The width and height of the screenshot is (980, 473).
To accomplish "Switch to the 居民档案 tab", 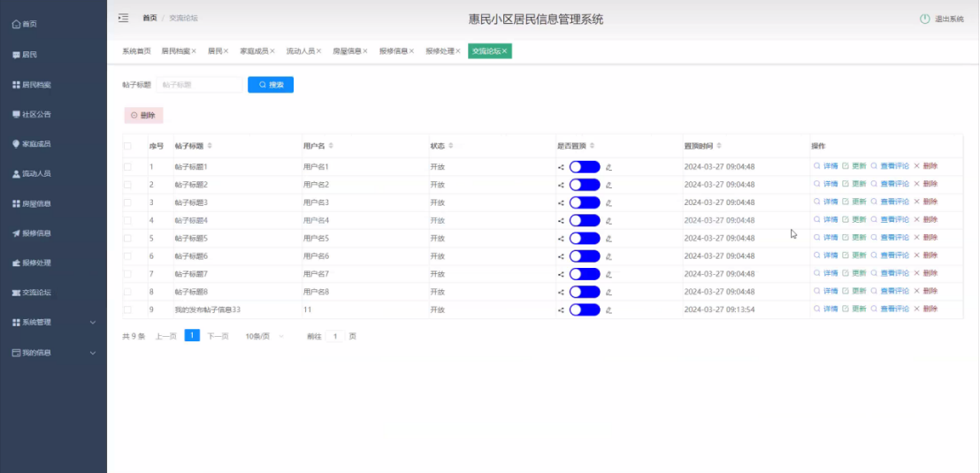I will tap(176, 51).
